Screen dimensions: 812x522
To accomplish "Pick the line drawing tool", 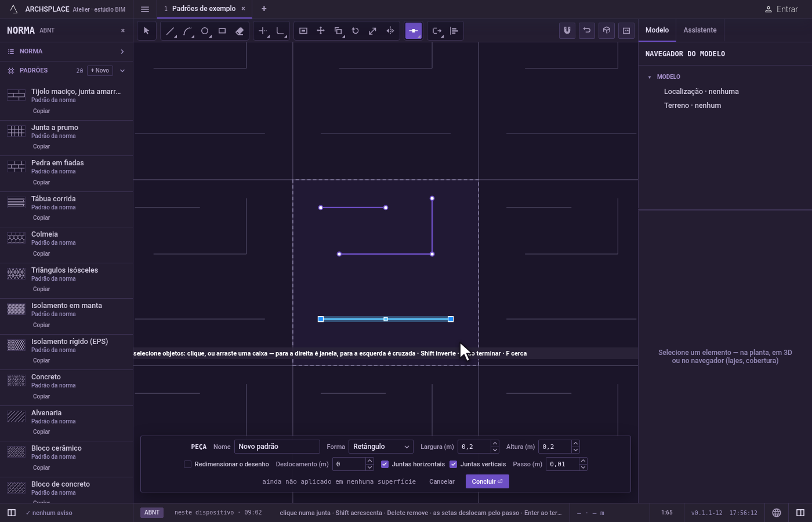I will coord(170,31).
